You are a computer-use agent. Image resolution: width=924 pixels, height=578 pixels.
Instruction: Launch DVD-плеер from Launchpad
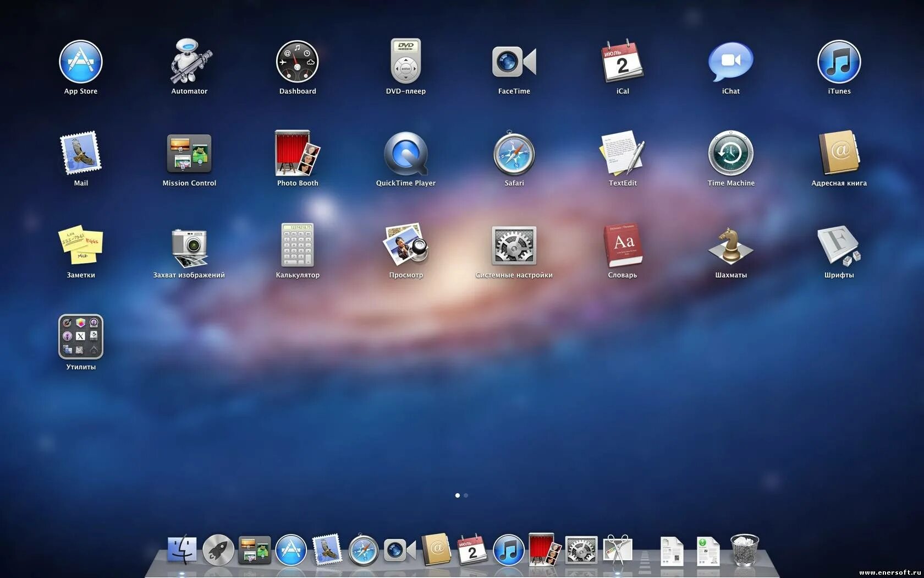pos(406,62)
